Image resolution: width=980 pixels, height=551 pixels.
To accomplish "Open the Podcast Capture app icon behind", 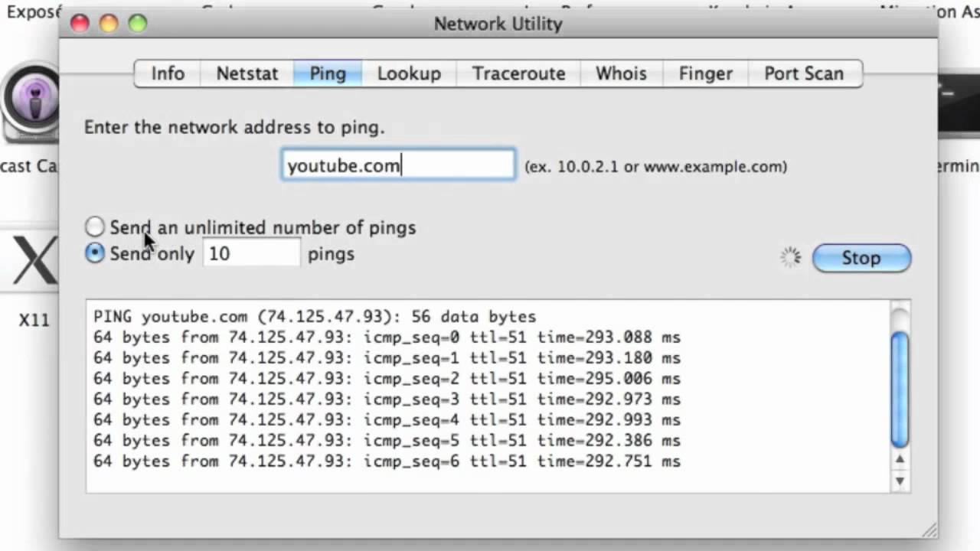I will coord(29,103).
